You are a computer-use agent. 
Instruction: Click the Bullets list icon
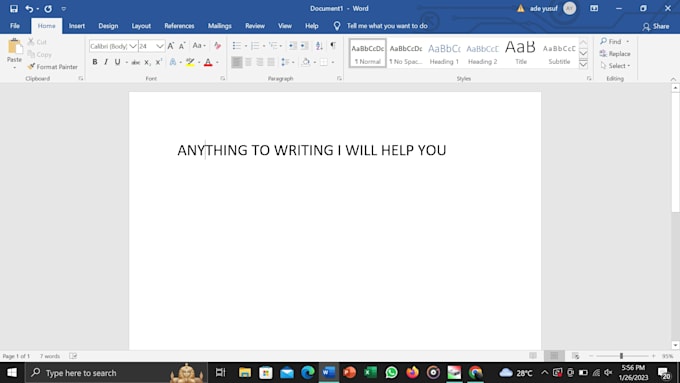[x=236, y=46]
